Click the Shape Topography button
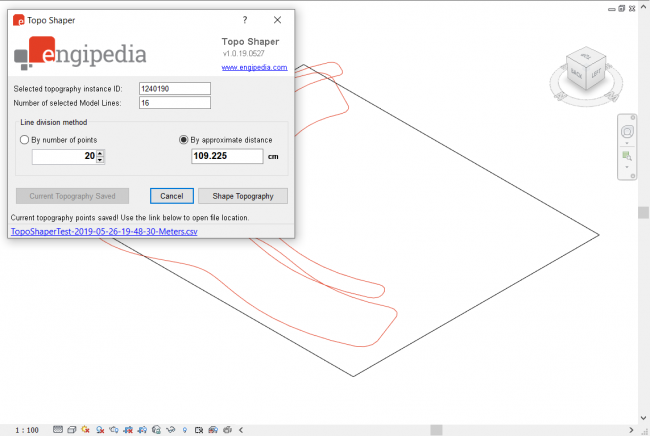 coord(243,196)
